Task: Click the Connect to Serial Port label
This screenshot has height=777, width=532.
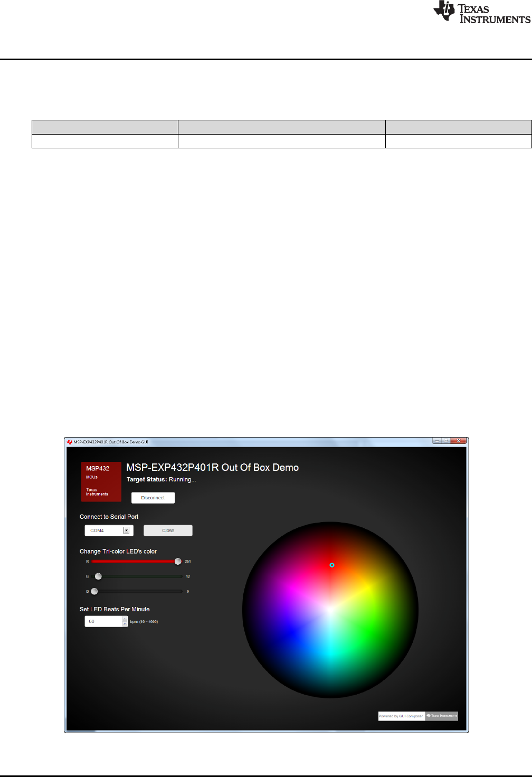Action: pos(109,517)
